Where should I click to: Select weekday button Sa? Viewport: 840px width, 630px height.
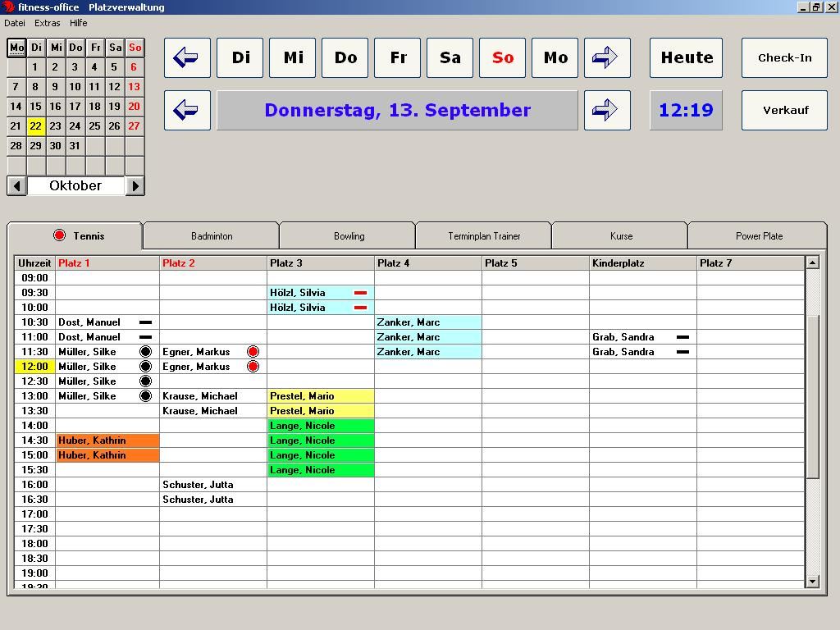tap(450, 57)
